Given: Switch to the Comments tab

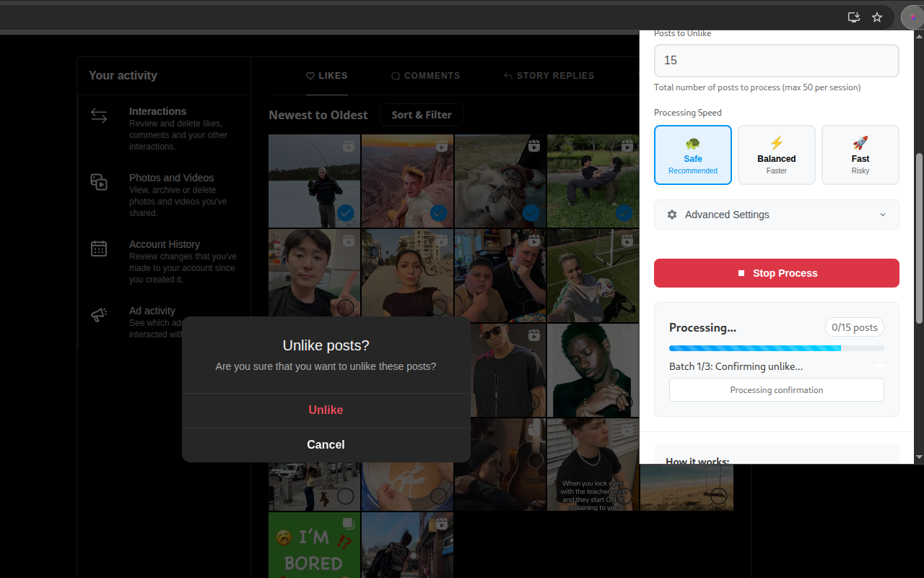Looking at the screenshot, I should point(425,75).
